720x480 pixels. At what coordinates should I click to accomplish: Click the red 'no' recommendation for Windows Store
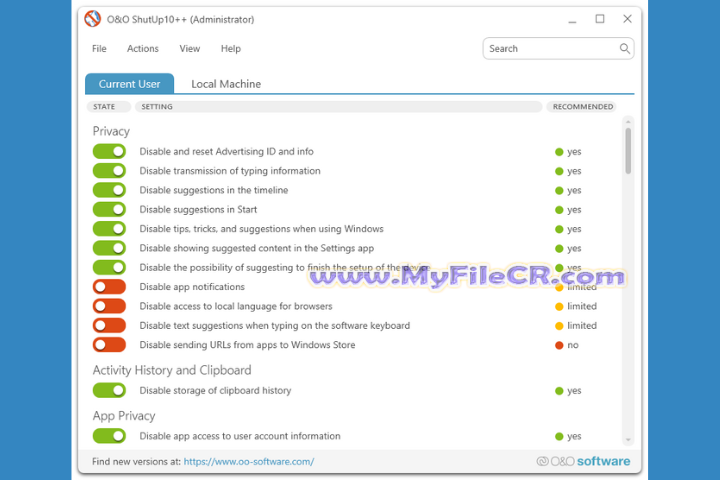click(567, 345)
